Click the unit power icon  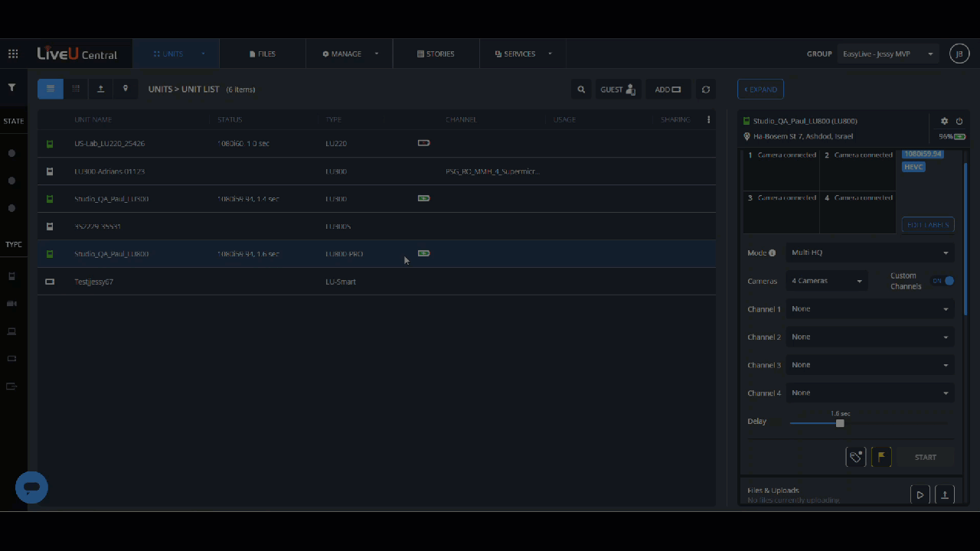959,121
